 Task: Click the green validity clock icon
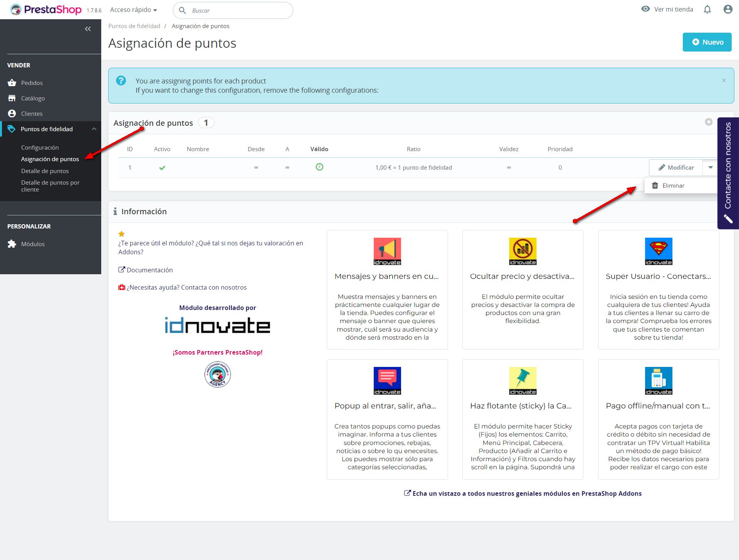[319, 167]
